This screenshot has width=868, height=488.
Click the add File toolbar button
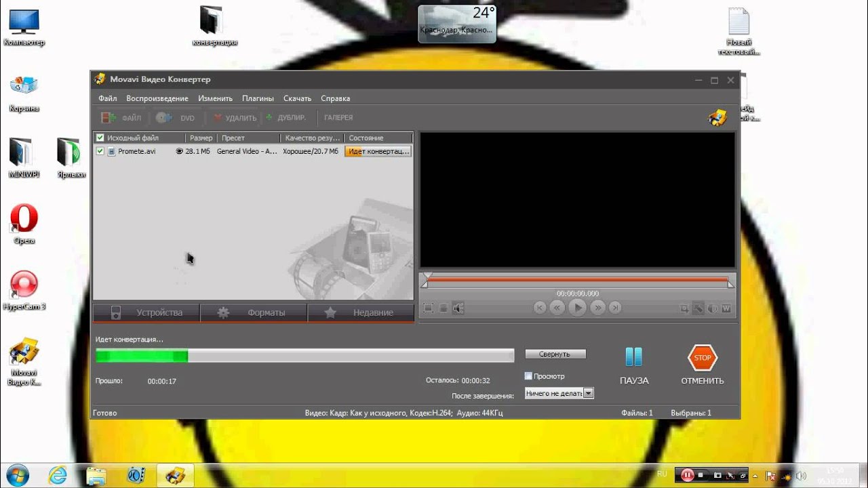coord(121,118)
